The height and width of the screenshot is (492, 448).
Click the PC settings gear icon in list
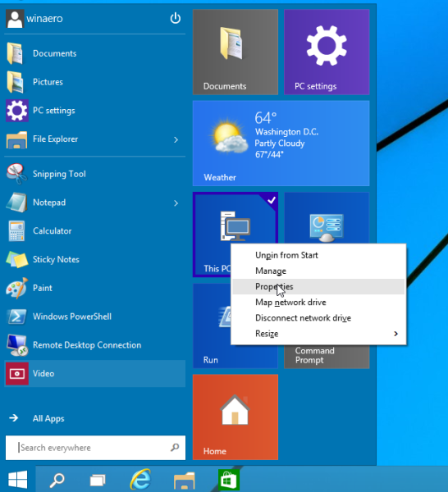pos(17,111)
